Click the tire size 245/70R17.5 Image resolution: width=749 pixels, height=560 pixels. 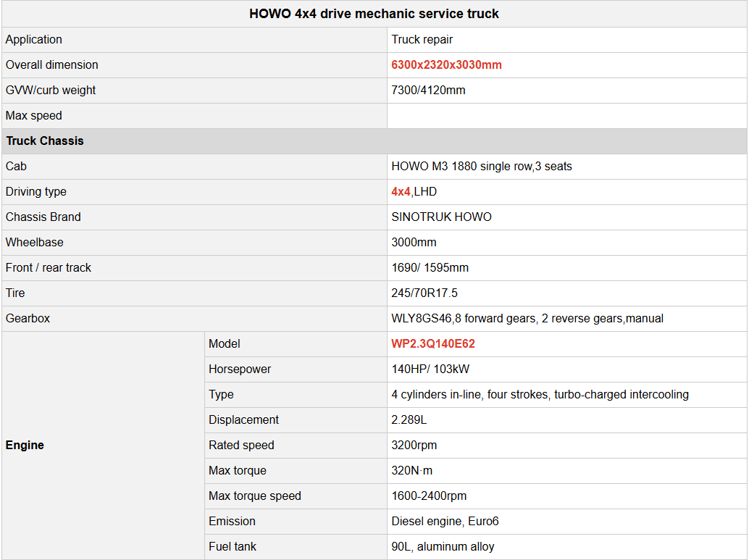point(424,293)
